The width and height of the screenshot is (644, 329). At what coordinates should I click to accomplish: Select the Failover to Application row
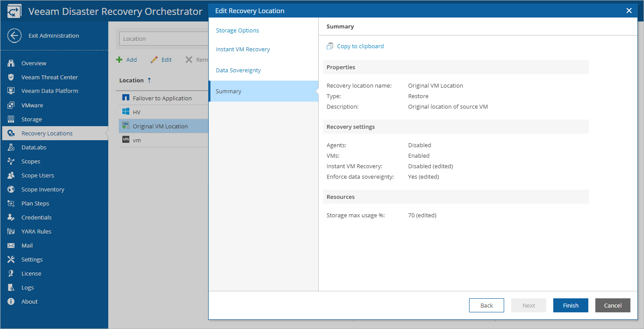click(x=164, y=98)
